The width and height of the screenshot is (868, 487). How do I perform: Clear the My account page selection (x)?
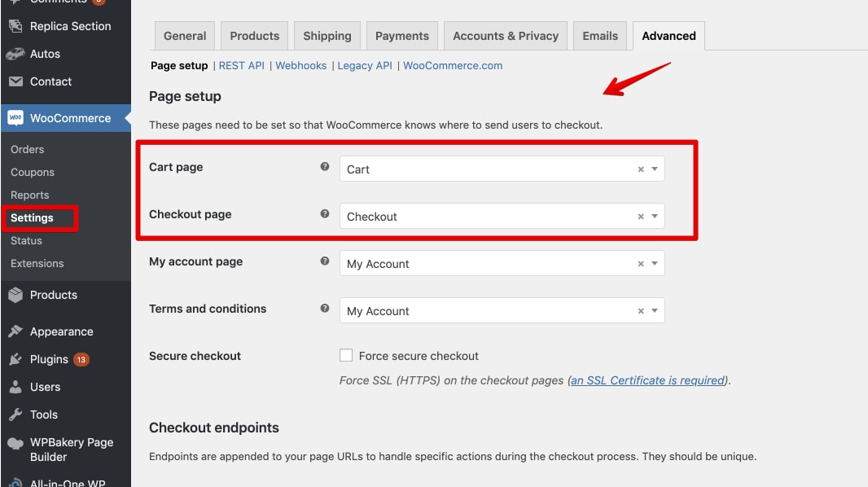[641, 264]
